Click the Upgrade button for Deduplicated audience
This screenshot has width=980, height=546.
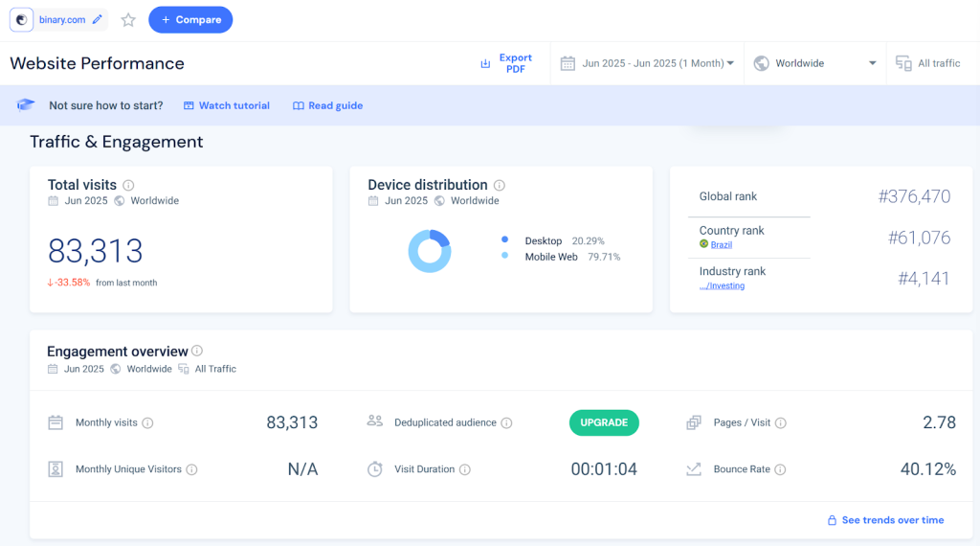[x=604, y=422]
